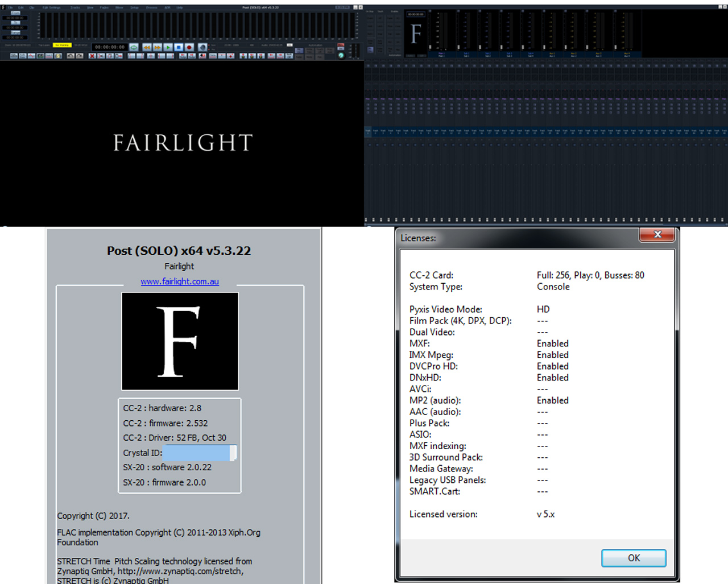Select the 'System Type:' Console value

tap(553, 287)
